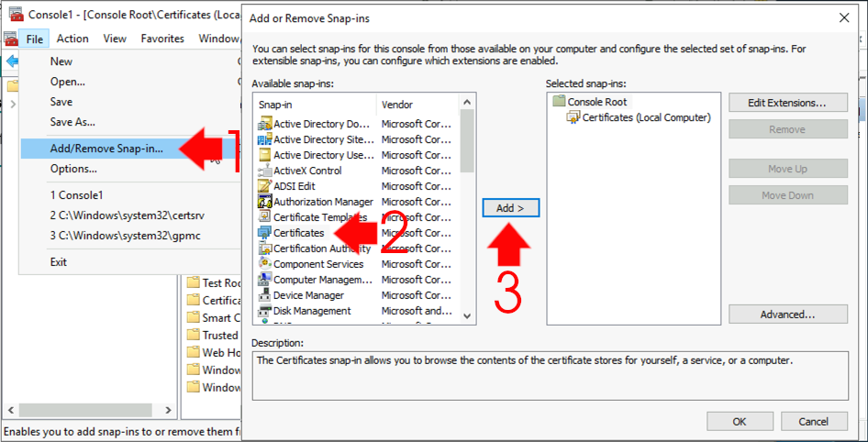The height and width of the screenshot is (442, 868).
Task: Click the Certificates (Local Computer) icon in selected snap-ins
Action: click(x=573, y=117)
